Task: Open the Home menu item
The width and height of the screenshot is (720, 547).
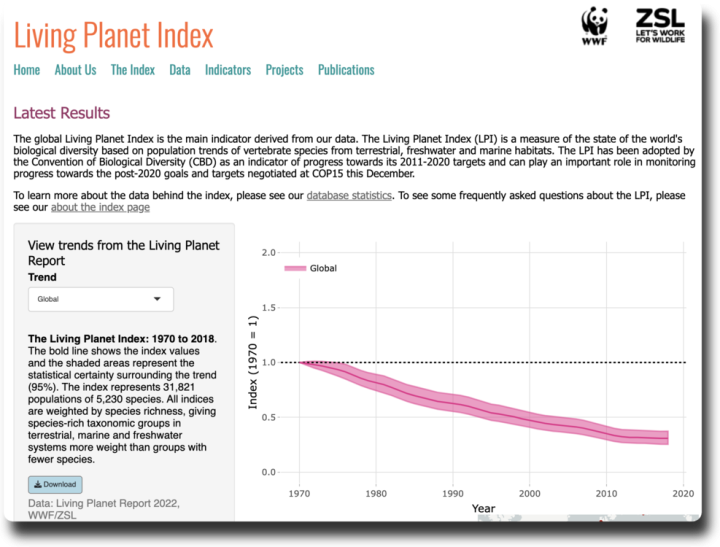Action: (x=27, y=70)
